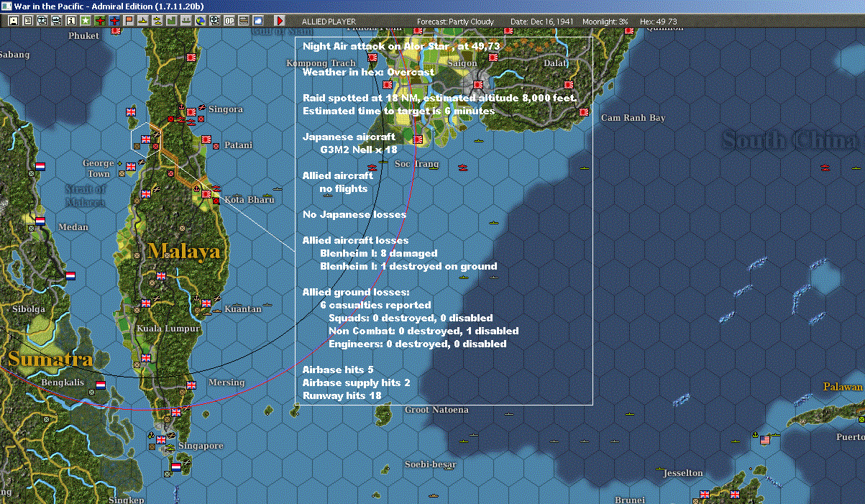865x504 pixels.
Task: Open the document list report icon
Action: 27,22
